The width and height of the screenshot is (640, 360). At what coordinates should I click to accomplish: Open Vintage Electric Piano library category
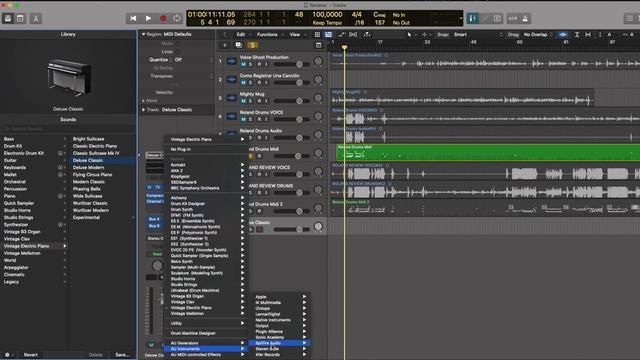[34, 246]
